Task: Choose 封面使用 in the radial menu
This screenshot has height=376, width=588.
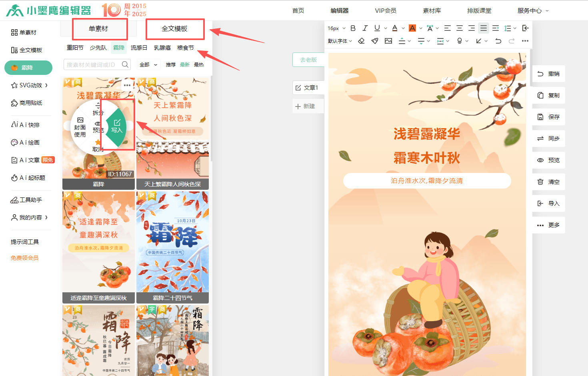Action: 80,127
